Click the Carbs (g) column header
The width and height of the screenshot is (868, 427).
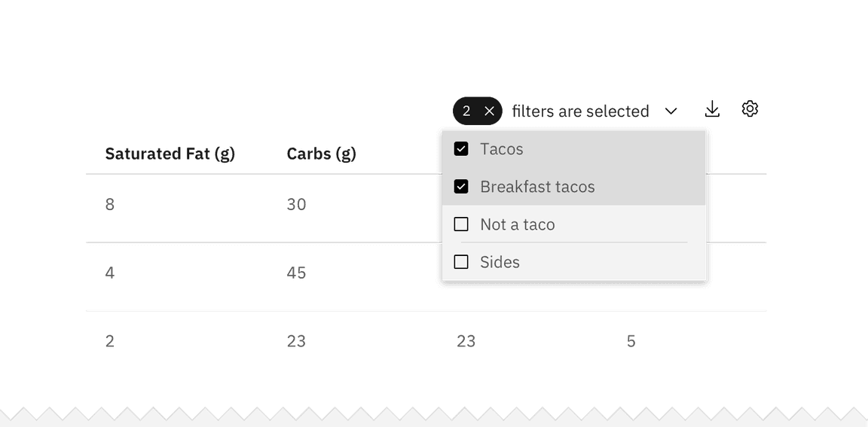tap(321, 154)
